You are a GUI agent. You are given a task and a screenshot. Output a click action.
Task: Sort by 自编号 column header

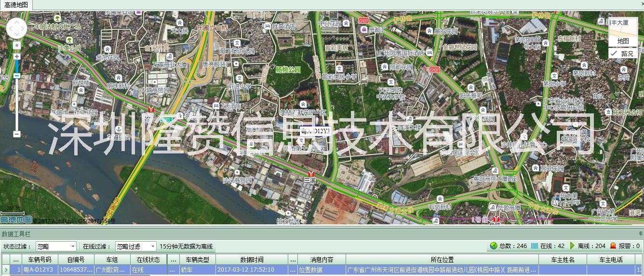pyautogui.click(x=76, y=260)
